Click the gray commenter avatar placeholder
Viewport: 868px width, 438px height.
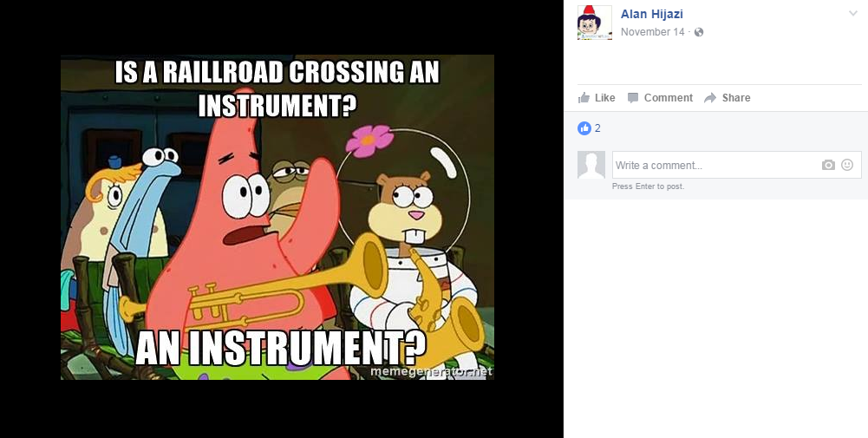click(x=591, y=165)
